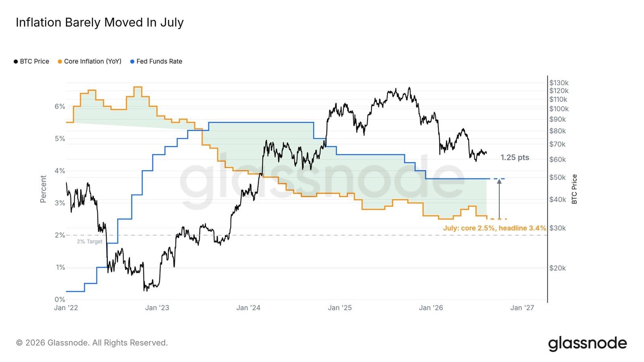This screenshot has height=362, width=644.
Task: Click the chart title Inflation Barely Moved In July
Action: [100, 23]
